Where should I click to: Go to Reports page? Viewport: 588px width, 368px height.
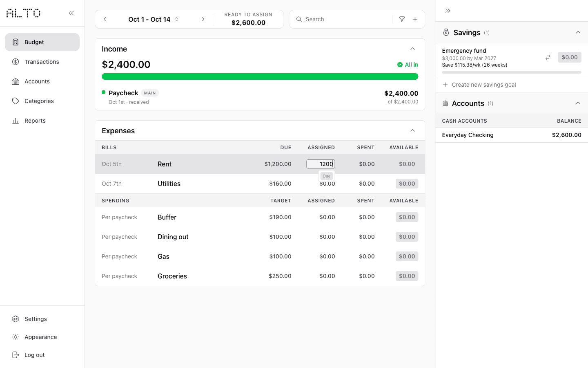(x=42, y=121)
